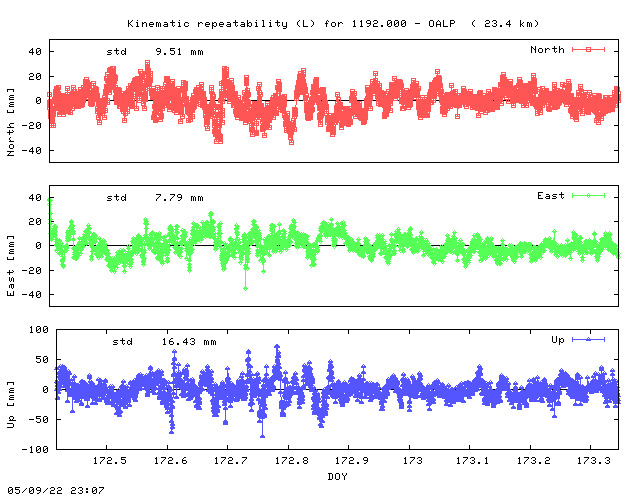Click the x-axis tick label 173
640x496 pixels.
tap(413, 460)
